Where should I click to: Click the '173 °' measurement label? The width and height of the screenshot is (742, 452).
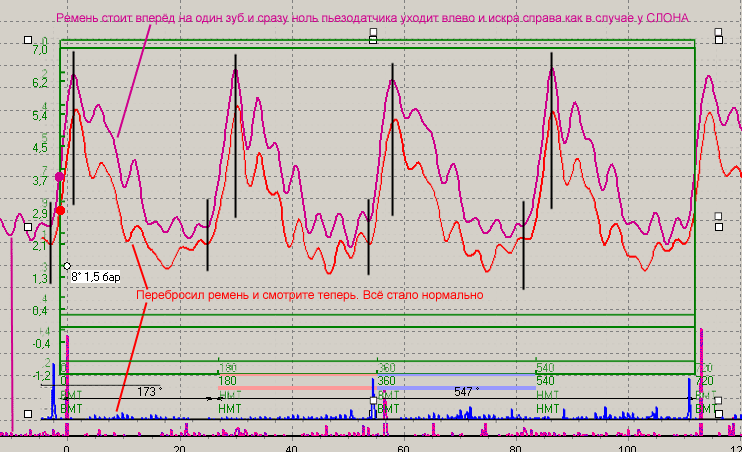[150, 392]
